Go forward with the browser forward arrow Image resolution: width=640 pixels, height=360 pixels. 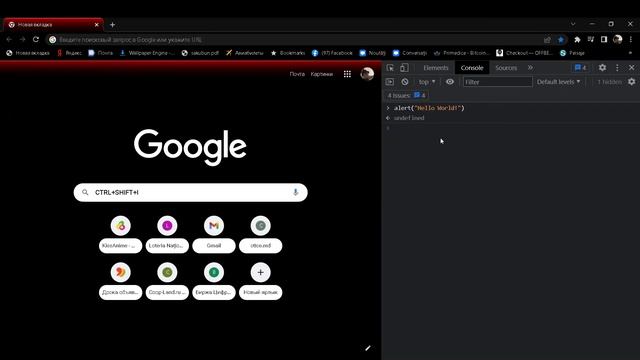(x=22, y=40)
